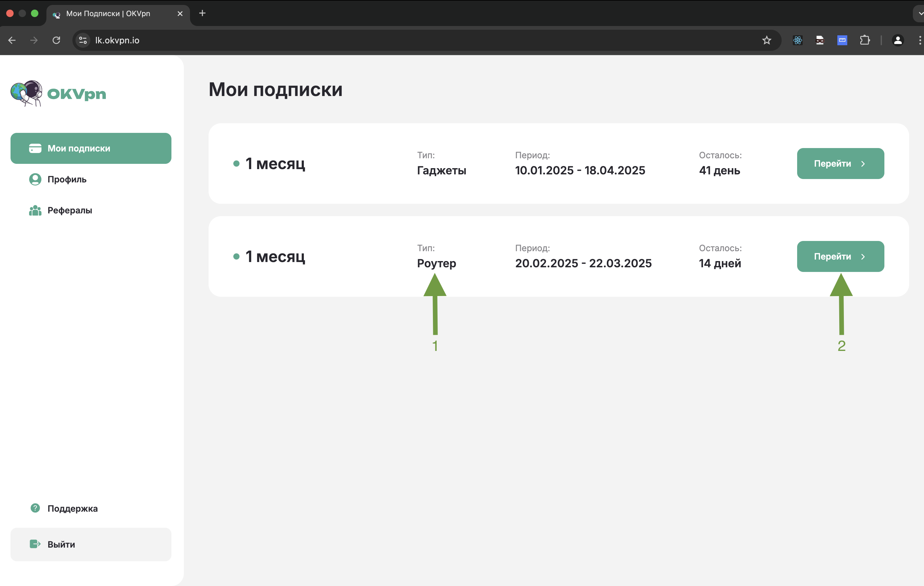Image resolution: width=924 pixels, height=586 pixels.
Task: Click the incognito-style extension icon
Action: (820, 40)
